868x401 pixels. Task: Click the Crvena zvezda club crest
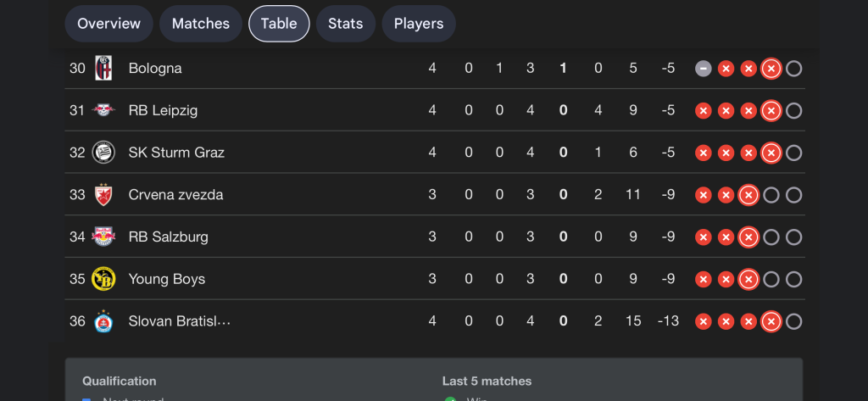point(103,195)
